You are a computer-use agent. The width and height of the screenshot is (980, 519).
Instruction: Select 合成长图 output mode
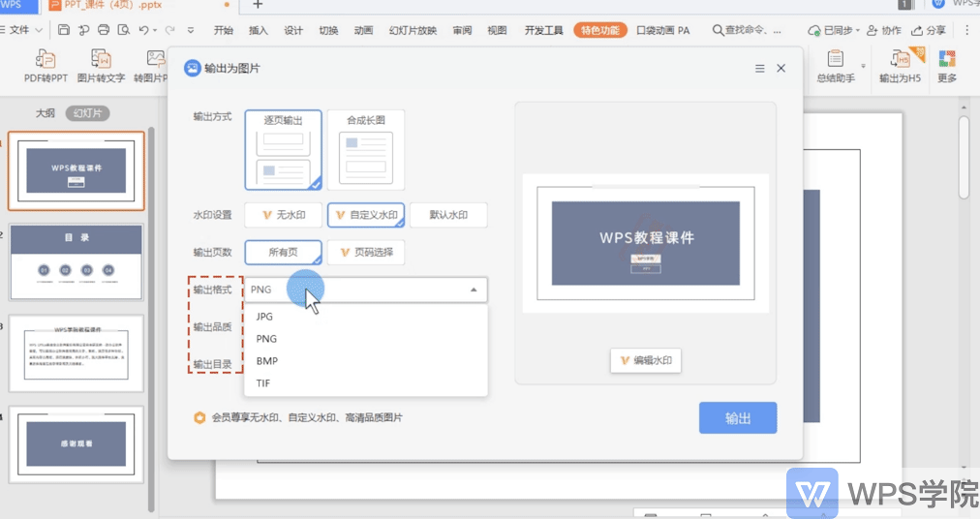(x=366, y=150)
